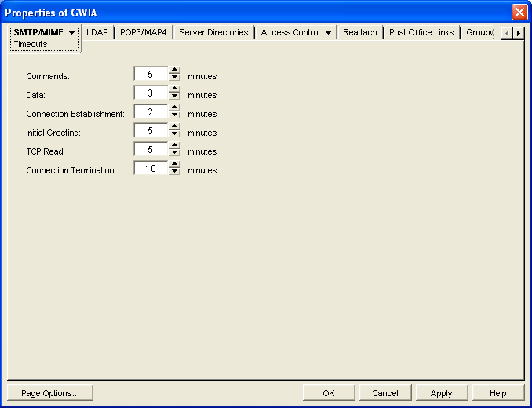This screenshot has height=408, width=532.
Task: Increase the Commands timeout value
Action: (x=174, y=70)
